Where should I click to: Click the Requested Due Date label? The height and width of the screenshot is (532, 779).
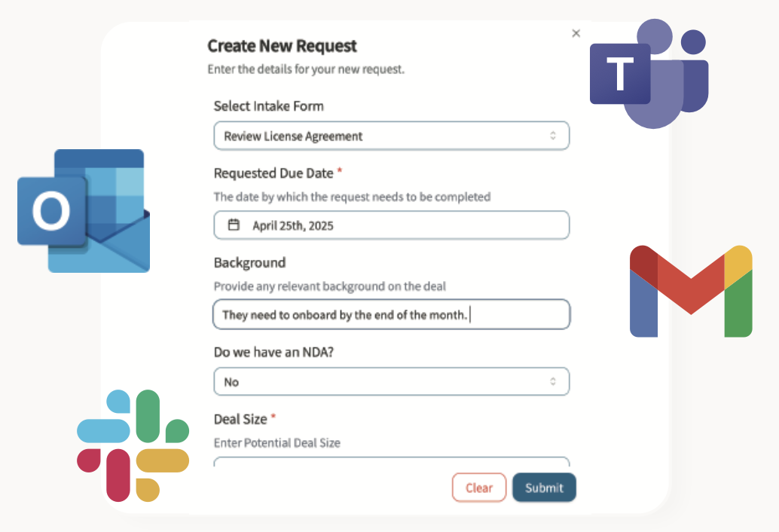(x=273, y=173)
